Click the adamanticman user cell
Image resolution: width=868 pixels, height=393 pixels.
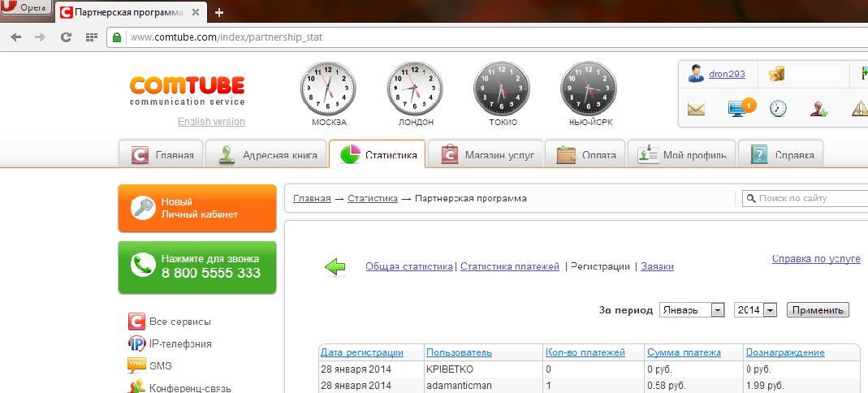(482, 385)
